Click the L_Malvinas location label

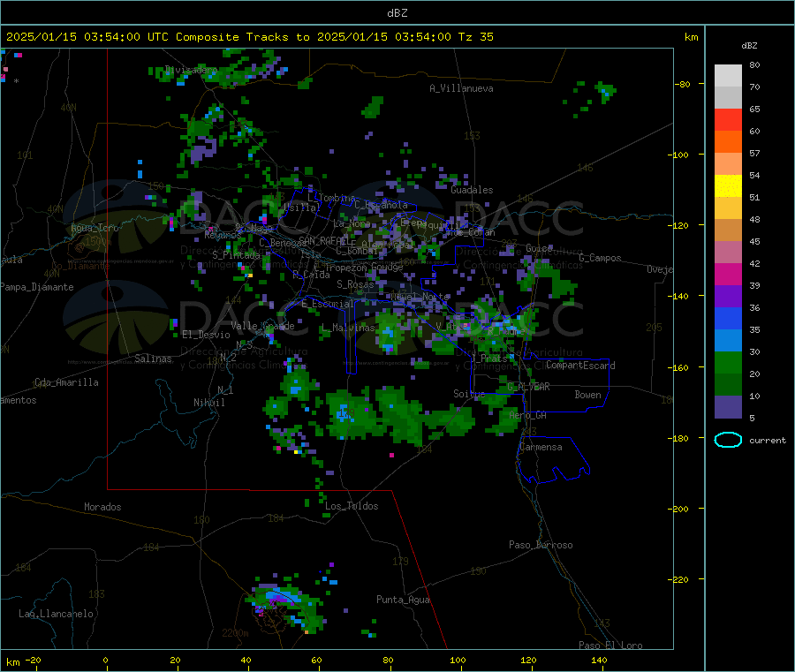coord(348,328)
